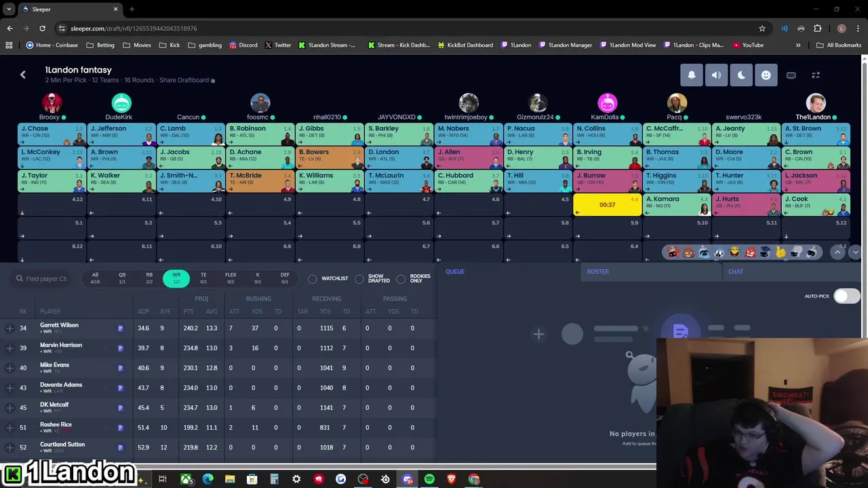Image resolution: width=868 pixels, height=488 pixels.
Task: Click in Find player search field
Action: tap(41, 279)
